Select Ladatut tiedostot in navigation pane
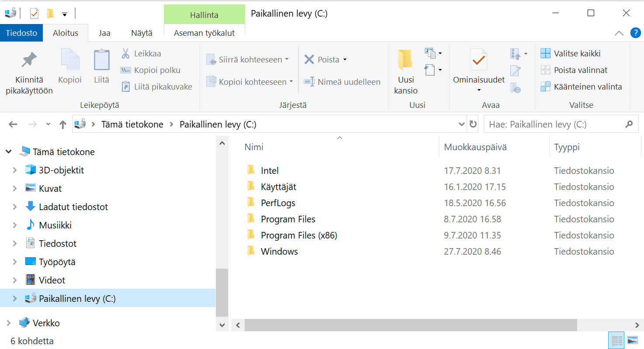 pos(73,207)
